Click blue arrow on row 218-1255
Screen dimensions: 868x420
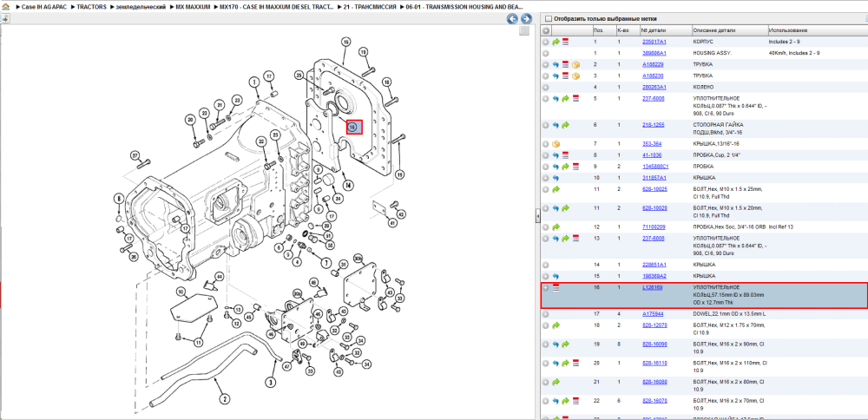tap(556, 125)
